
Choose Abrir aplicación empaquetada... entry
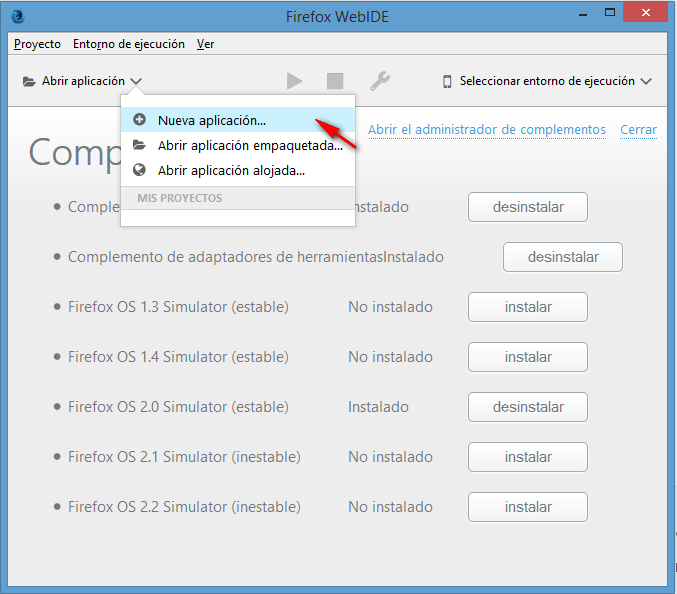[x=238, y=145]
